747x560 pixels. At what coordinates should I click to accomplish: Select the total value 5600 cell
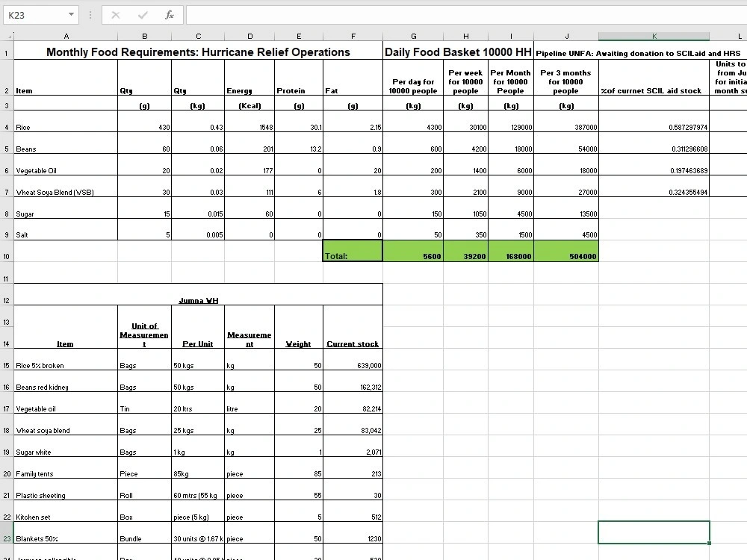tap(413, 252)
